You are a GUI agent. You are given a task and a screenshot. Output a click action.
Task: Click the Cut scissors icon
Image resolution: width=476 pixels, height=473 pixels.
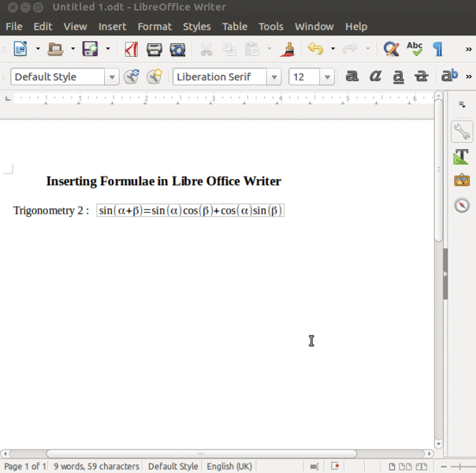(206, 49)
